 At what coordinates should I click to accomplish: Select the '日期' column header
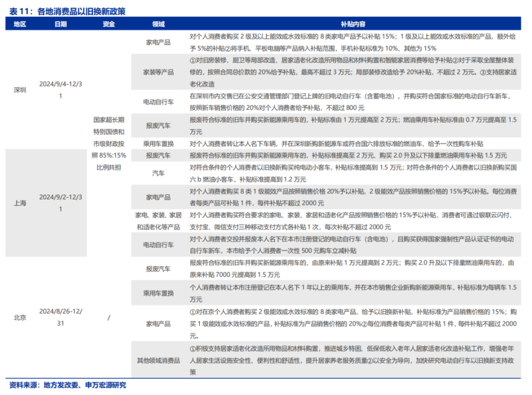pos(60,24)
